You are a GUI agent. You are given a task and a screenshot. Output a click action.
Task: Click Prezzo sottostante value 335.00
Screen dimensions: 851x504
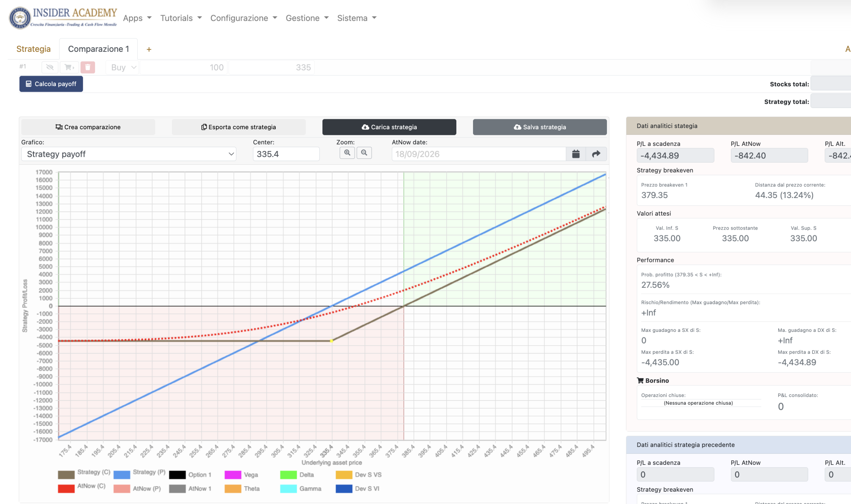736,238
